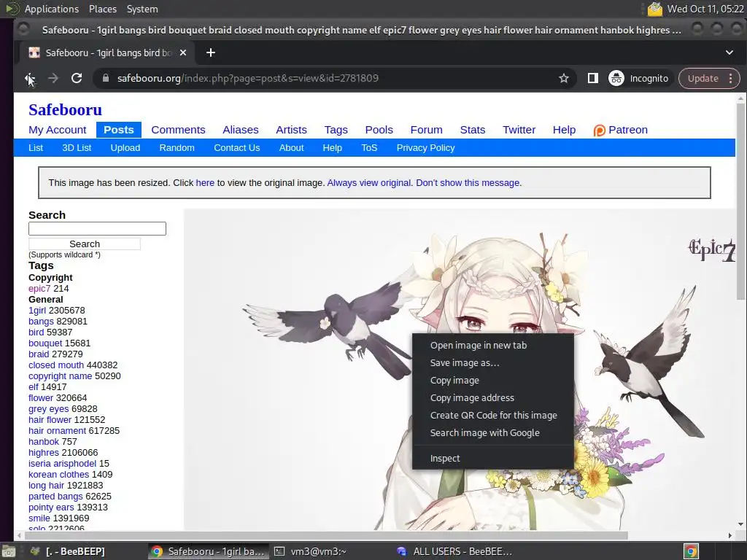The height and width of the screenshot is (560, 747).
Task: Open the Forum page
Action: coord(426,130)
